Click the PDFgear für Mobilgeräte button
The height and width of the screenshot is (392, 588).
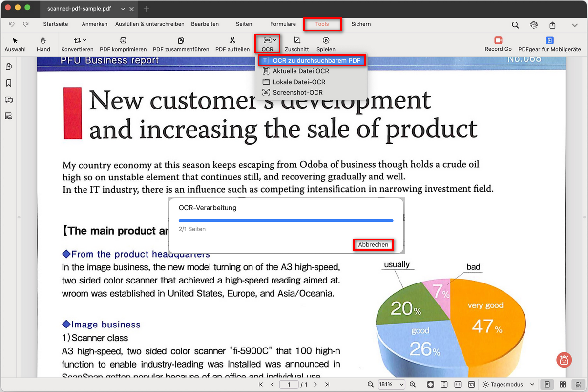point(549,44)
